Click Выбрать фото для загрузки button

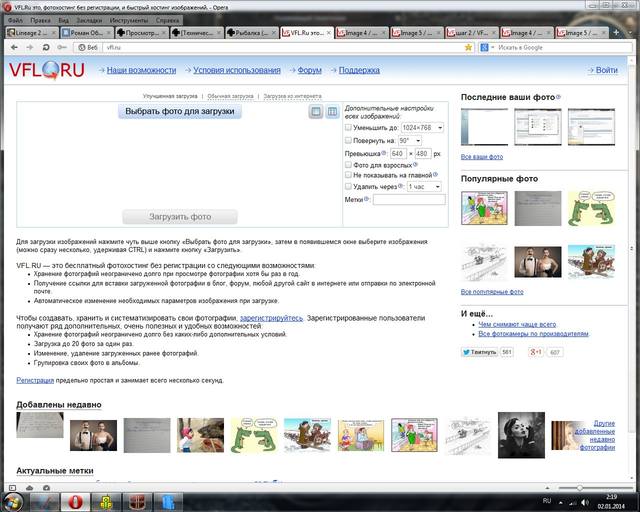tap(180, 111)
